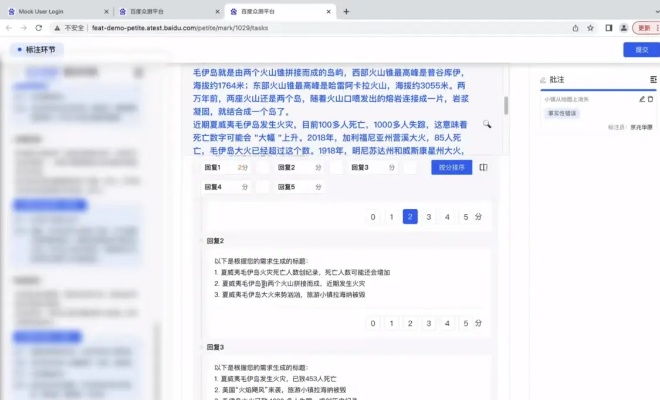The image size is (660, 400).
Task: Edit the annotation with the pencil icon
Action: [x=642, y=99]
